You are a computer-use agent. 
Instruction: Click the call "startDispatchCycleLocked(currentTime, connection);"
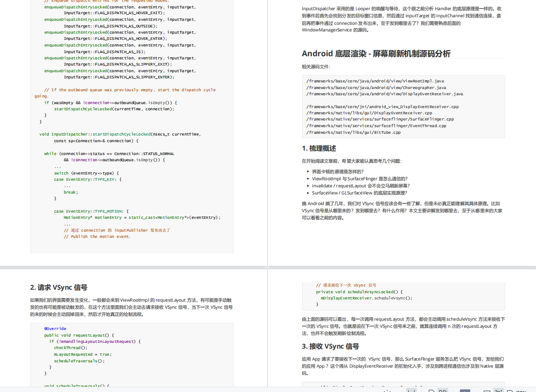[x=114, y=109]
